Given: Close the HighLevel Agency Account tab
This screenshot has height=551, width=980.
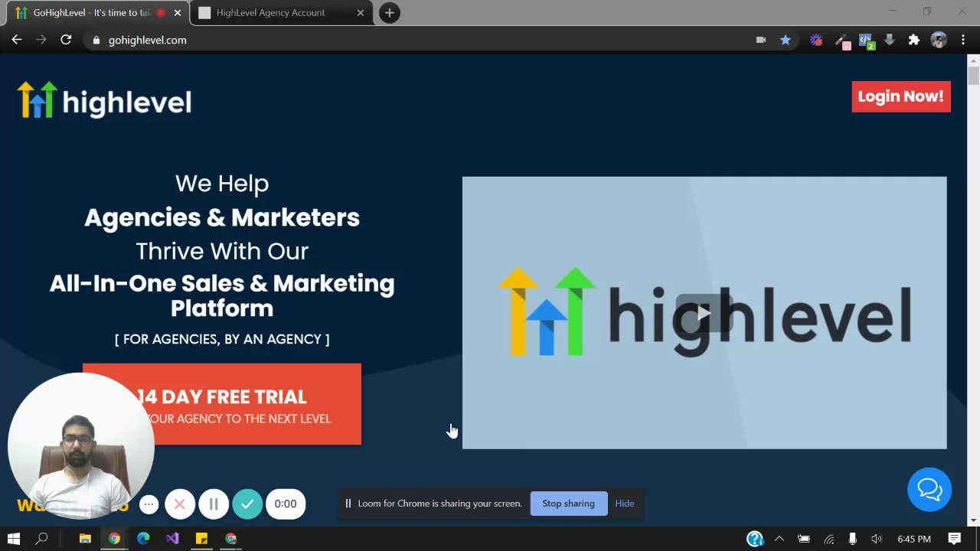Looking at the screenshot, I should pos(361,13).
